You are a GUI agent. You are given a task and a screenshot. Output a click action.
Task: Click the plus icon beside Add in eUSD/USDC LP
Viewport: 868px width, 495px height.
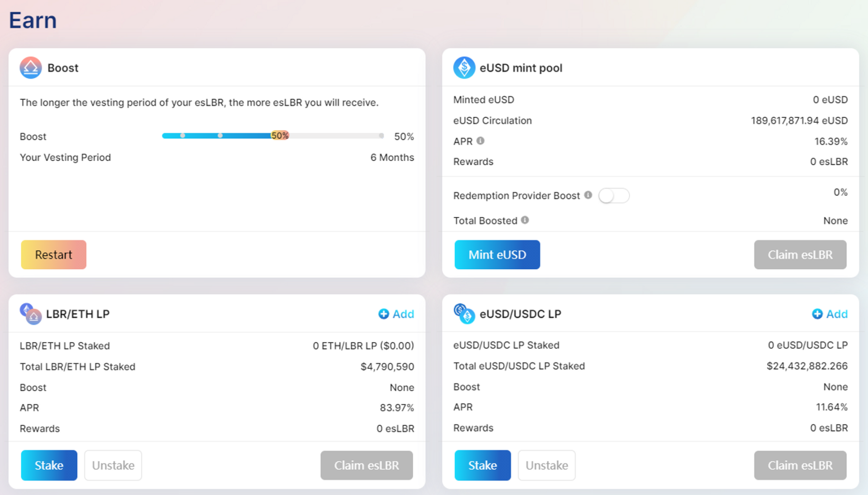(817, 314)
